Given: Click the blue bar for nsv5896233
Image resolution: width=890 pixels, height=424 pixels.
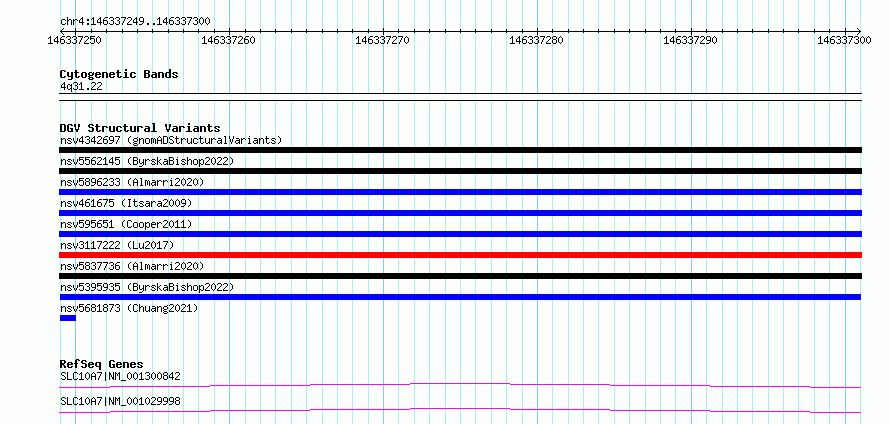Looking at the screenshot, I should pos(460,192).
